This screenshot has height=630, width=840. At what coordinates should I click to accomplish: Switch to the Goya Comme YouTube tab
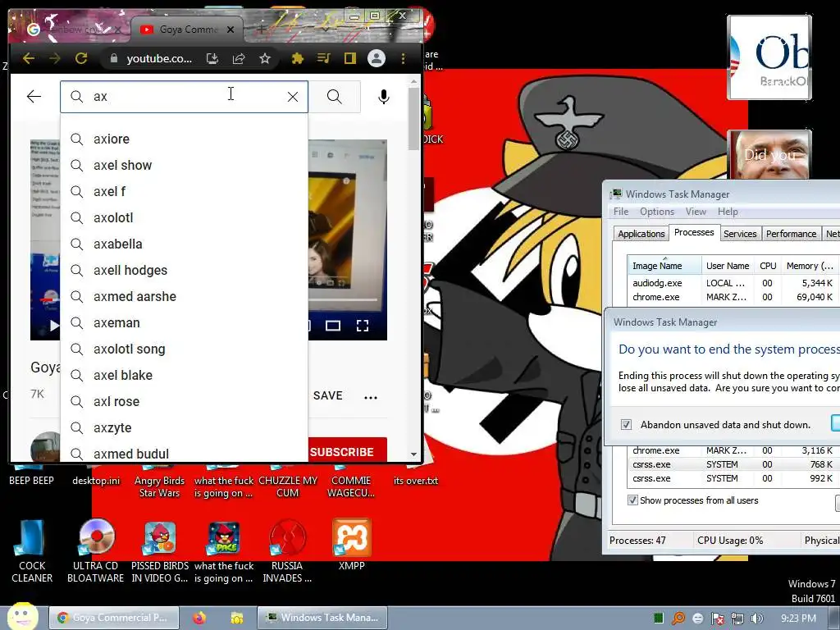188,30
